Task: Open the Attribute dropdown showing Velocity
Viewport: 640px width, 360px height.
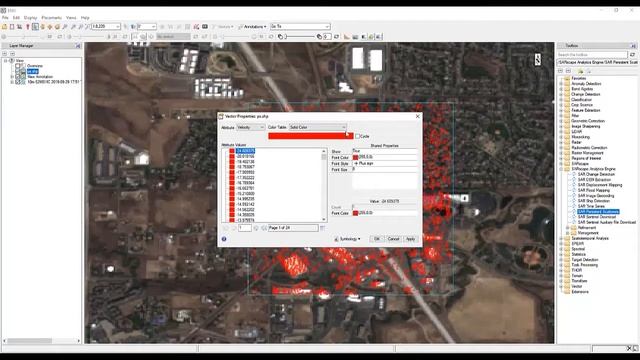Action: (x=251, y=127)
